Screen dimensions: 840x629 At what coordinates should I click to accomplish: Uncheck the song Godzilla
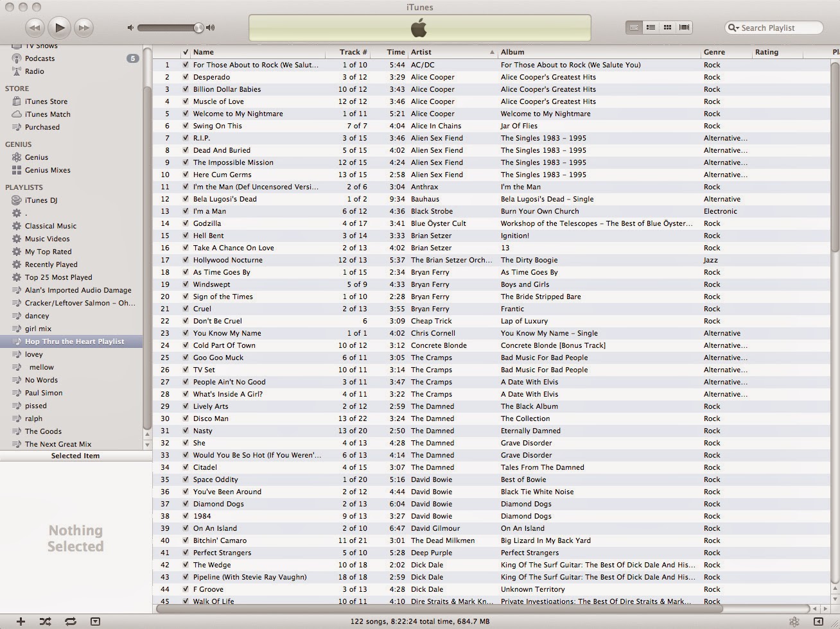(186, 223)
